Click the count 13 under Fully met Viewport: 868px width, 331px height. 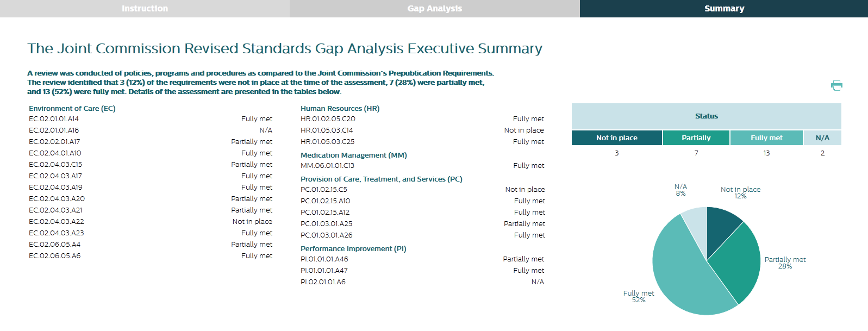[766, 153]
